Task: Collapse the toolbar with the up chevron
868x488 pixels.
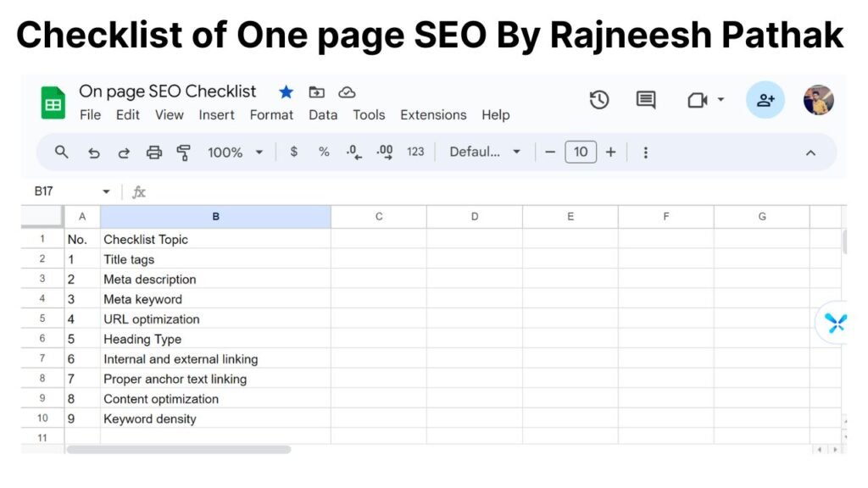Action: 810,152
